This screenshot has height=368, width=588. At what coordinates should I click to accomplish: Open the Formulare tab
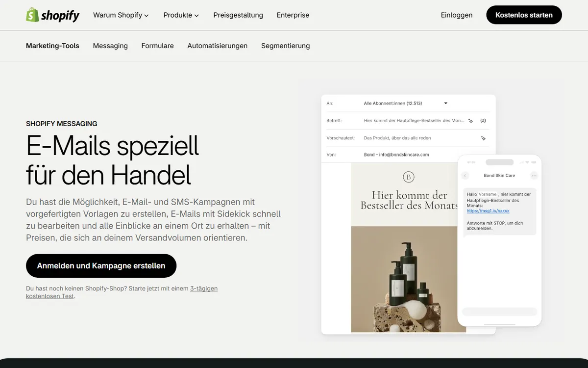[157, 46]
